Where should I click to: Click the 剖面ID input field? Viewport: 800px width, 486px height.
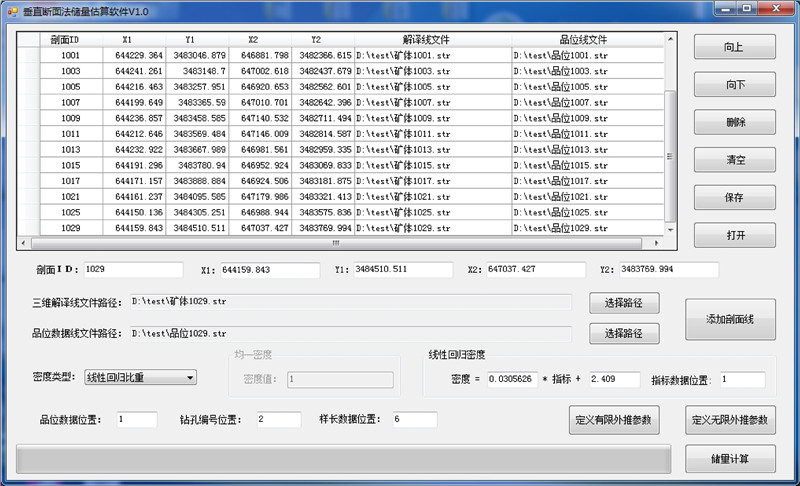[x=133, y=270]
